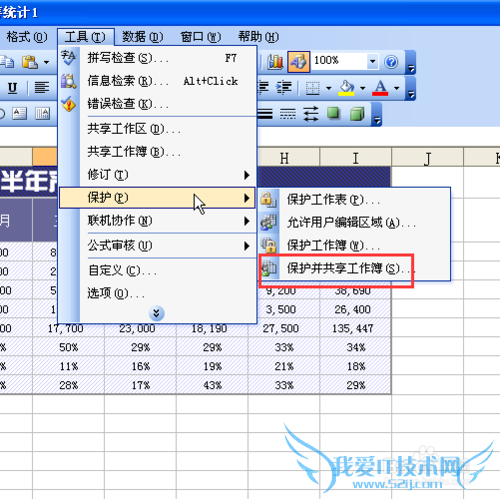Expand the 联机协作(N) submenu
The image size is (500, 499).
click(157, 221)
